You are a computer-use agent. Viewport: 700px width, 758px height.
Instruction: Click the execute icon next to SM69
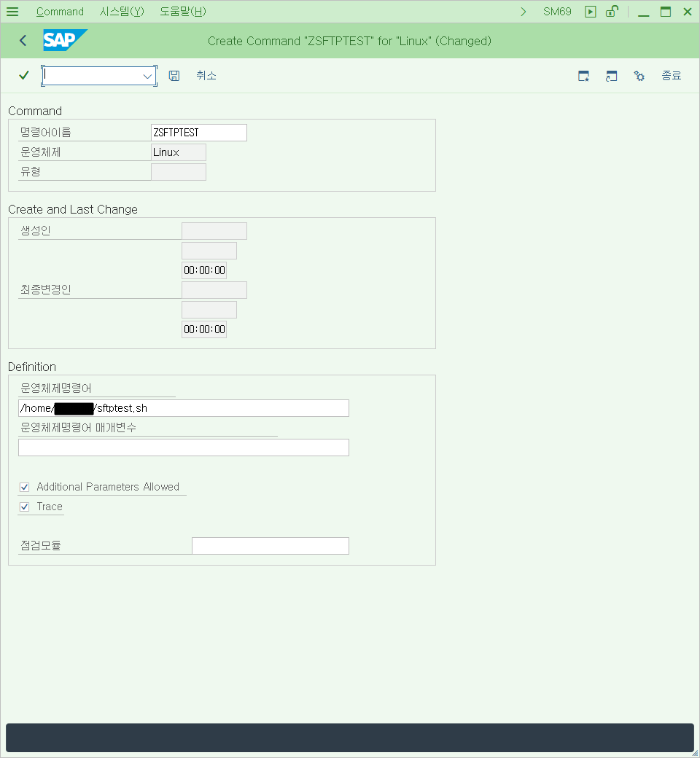[590, 12]
